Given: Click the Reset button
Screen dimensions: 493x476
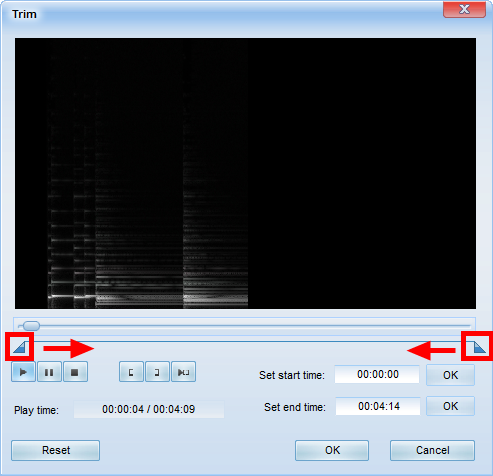Looking at the screenshot, I should tap(56, 450).
